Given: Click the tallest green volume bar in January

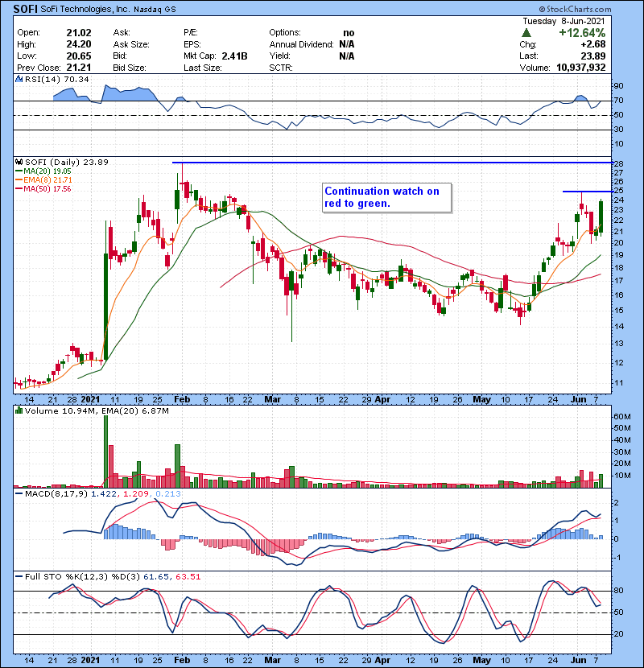Looking at the screenshot, I should 106,451.
